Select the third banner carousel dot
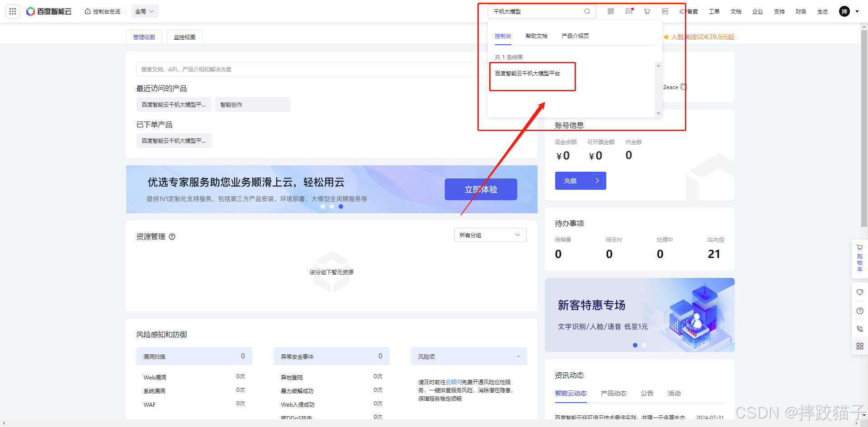Viewport: 868px width, 427px height. point(341,206)
